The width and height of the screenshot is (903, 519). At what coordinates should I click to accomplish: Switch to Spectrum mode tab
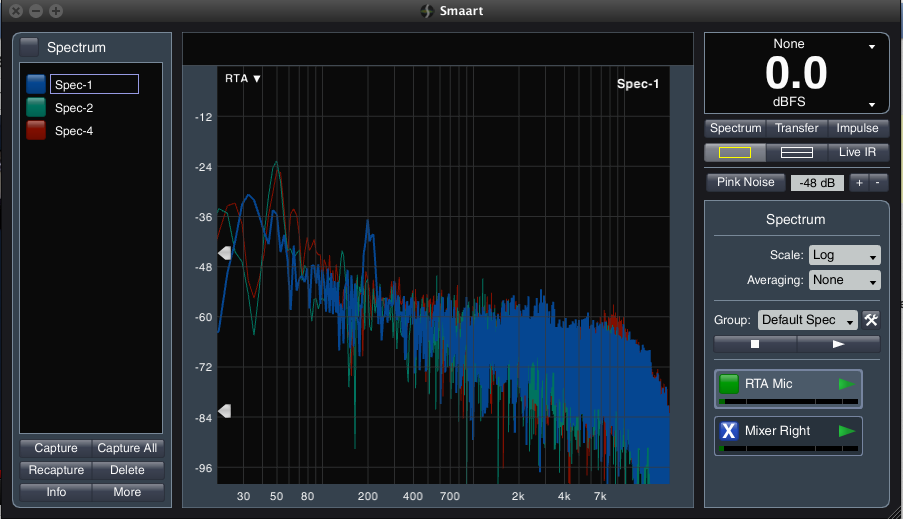[x=735, y=128]
